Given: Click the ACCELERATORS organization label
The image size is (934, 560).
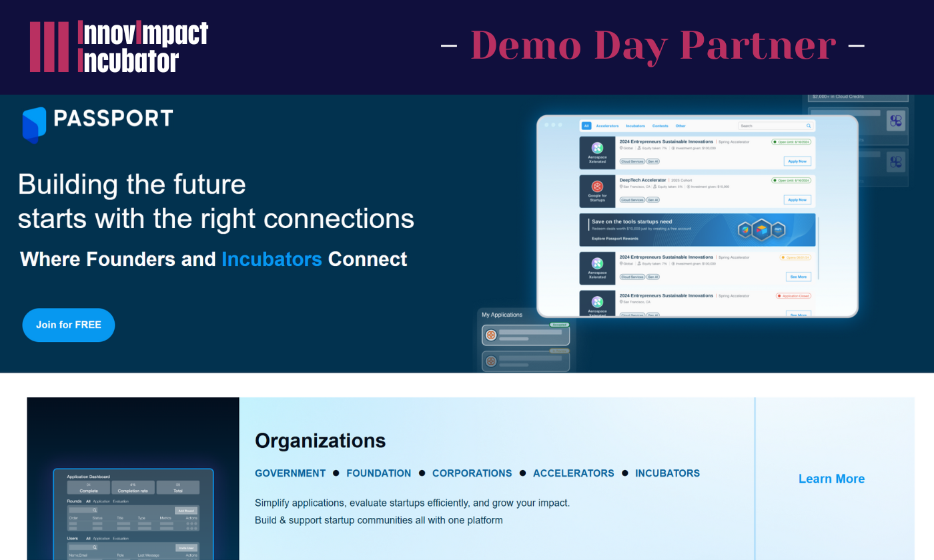Looking at the screenshot, I should coord(574,473).
